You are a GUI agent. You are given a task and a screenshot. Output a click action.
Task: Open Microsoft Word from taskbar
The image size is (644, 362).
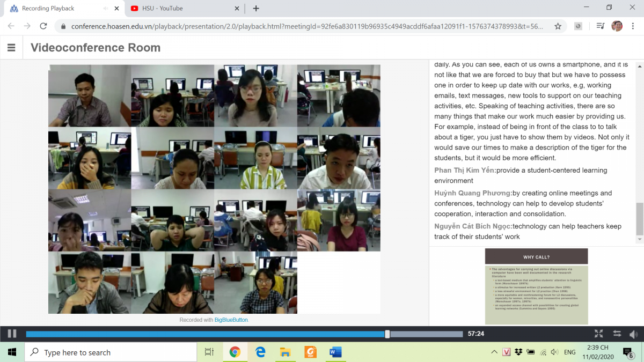coord(335,352)
